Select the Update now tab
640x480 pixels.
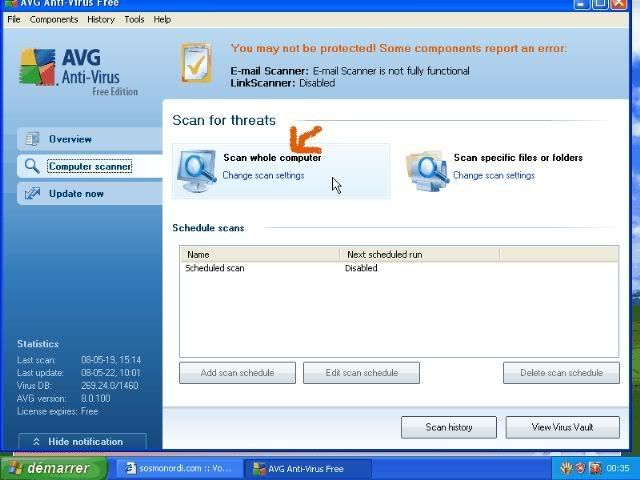pos(90,193)
